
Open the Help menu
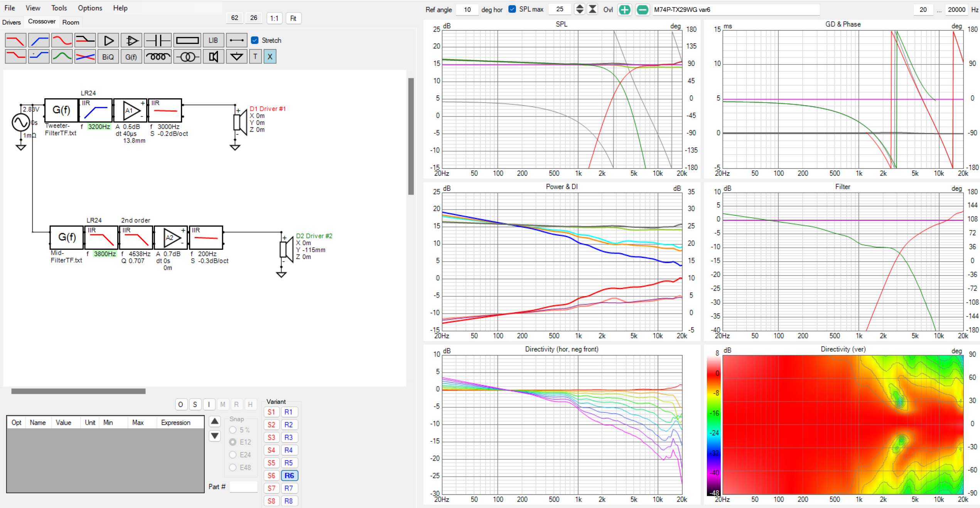[x=120, y=8]
